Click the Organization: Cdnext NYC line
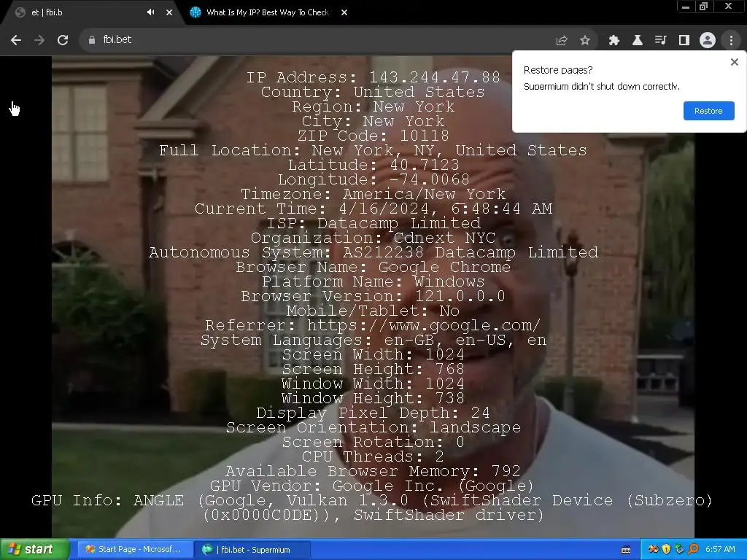Viewport: 747px width, 560px height. tap(373, 238)
